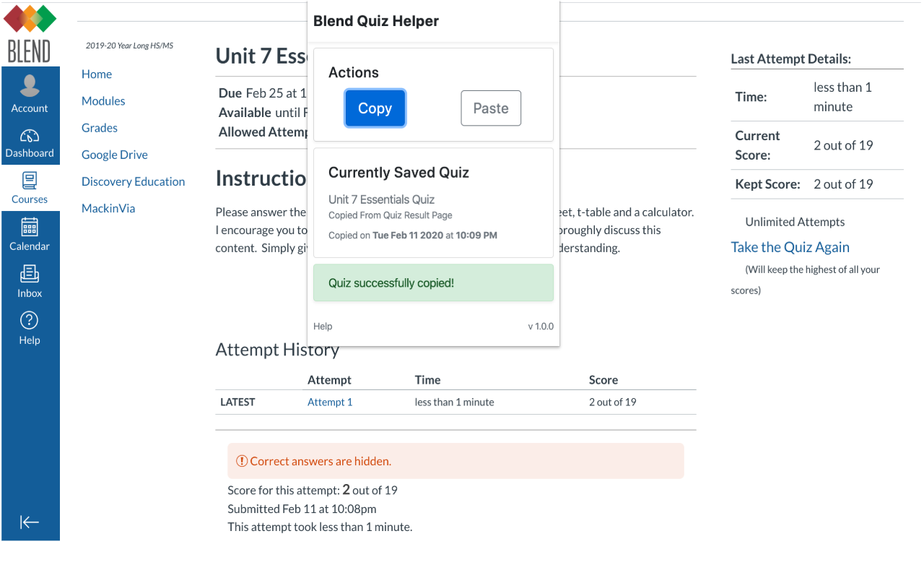Image resolution: width=924 pixels, height=578 pixels.
Task: Open Help in Blend Quiz Helper footer
Action: [x=322, y=326]
